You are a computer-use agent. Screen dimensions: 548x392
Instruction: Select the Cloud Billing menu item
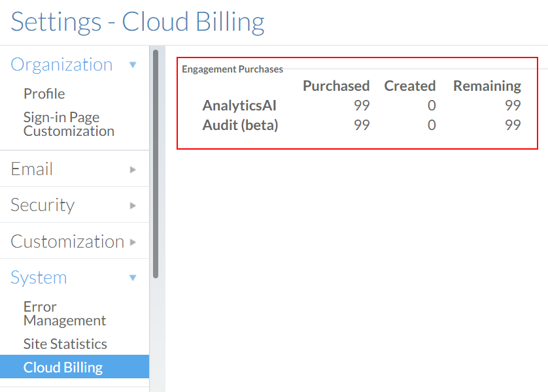click(x=63, y=367)
